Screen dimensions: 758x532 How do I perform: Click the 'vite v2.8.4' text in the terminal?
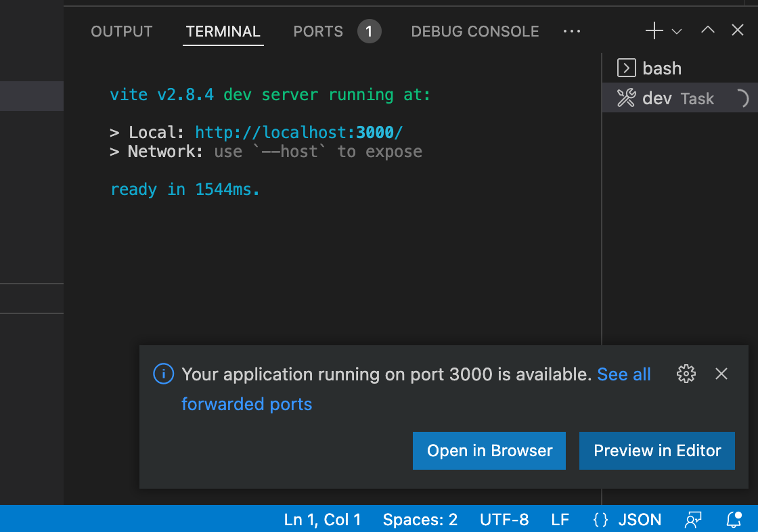coord(162,94)
